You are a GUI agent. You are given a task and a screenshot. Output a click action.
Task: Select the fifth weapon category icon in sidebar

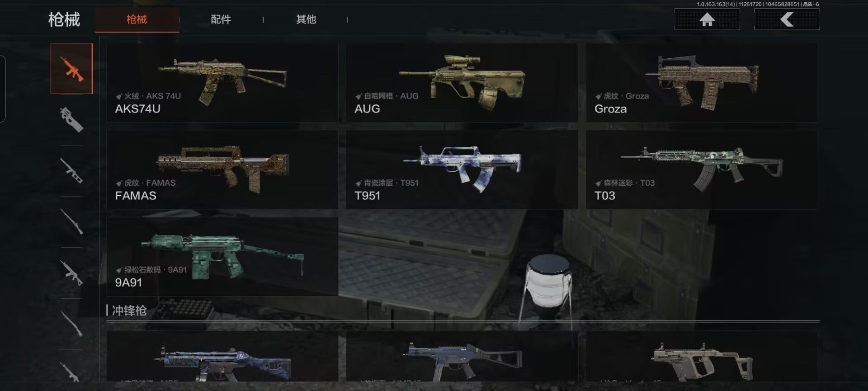pos(71,273)
